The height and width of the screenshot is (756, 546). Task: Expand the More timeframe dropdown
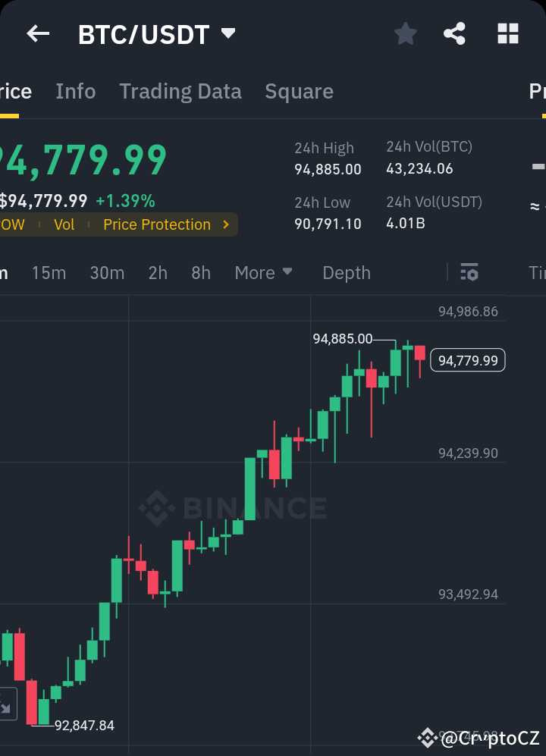pos(263,272)
